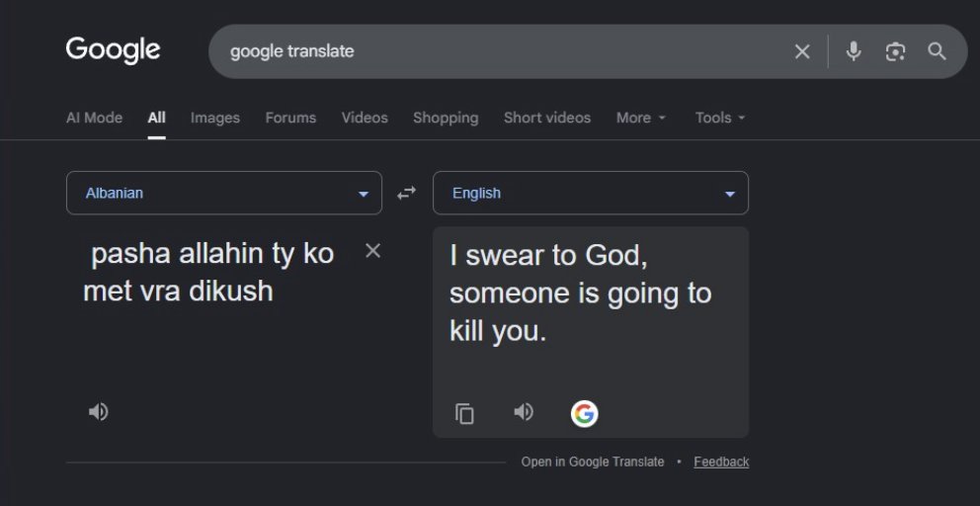The height and width of the screenshot is (506, 980).
Task: Switch to Short videos tab
Action: click(x=547, y=118)
